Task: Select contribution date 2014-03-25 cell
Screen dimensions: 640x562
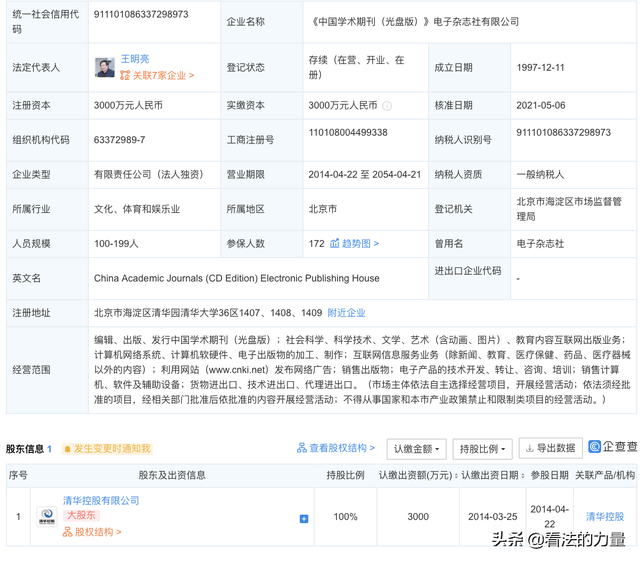Action: [493, 517]
